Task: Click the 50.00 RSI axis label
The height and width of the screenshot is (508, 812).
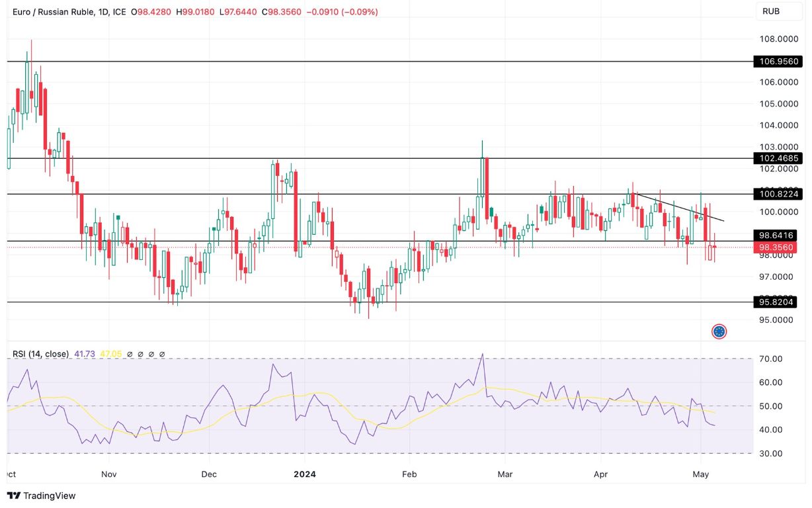Action: 772,406
